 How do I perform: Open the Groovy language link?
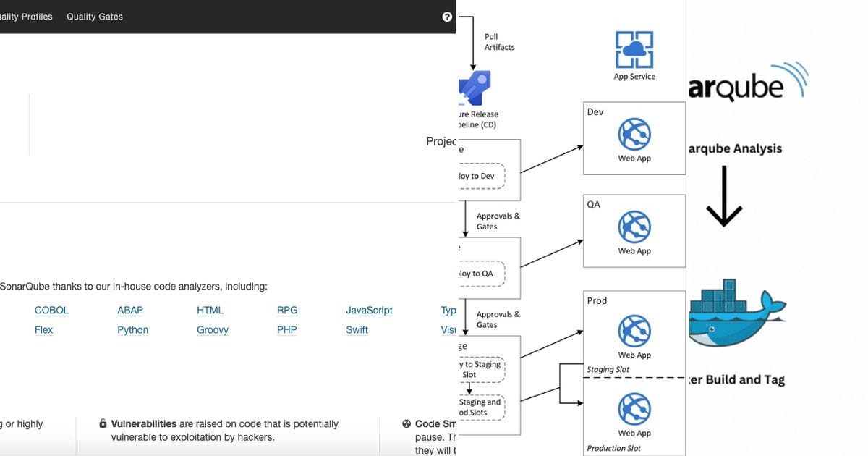coord(213,329)
